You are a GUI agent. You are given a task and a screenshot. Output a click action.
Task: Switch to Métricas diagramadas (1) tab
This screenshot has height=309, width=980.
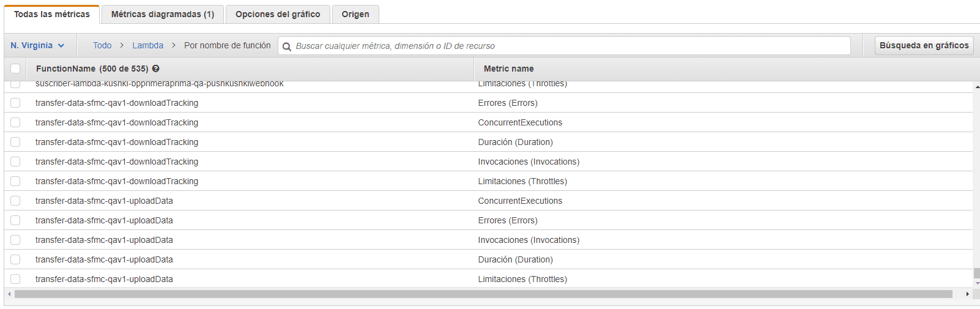163,14
